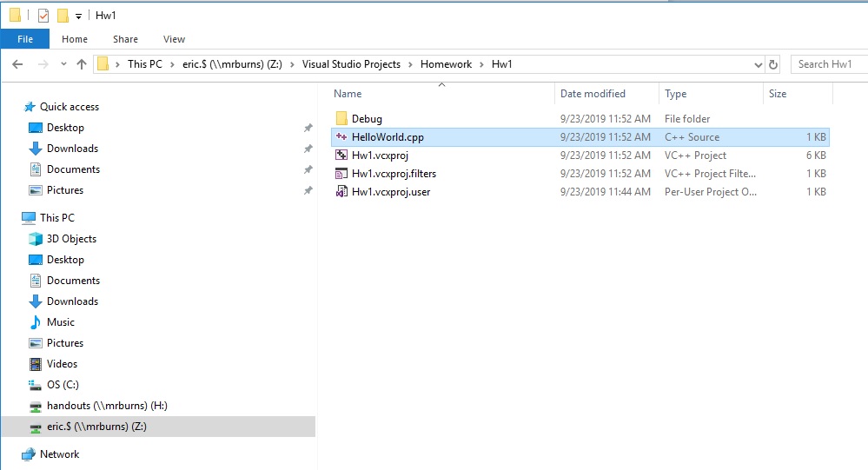Click the title bar folder icon
Image resolution: width=868 pixels, height=470 pixels.
tap(15, 15)
